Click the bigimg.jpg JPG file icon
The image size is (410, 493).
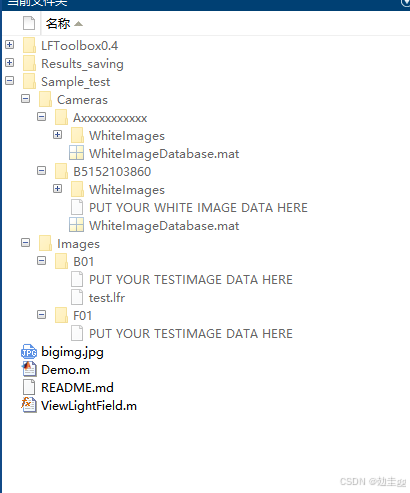coord(29,352)
